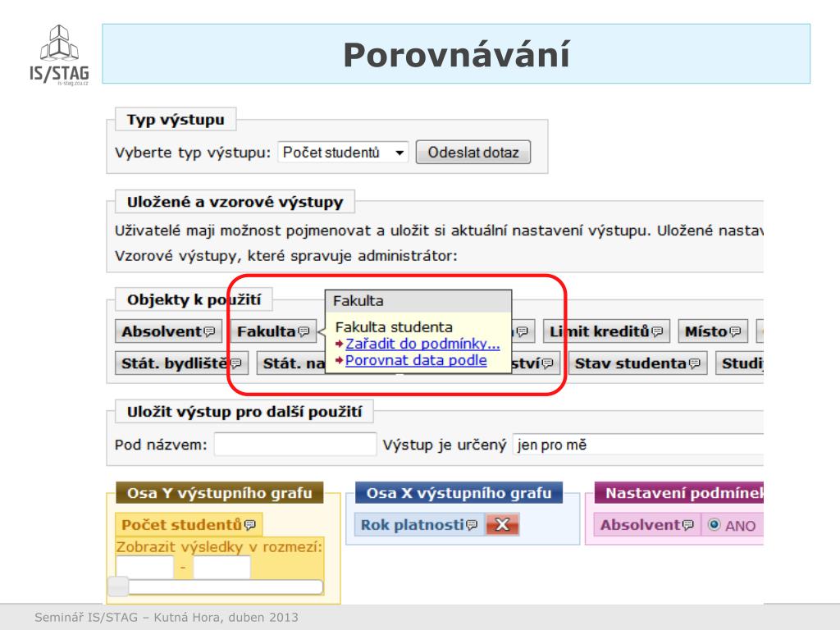Click the 'Výstup je určený' label
Viewport: 840px width, 630px height.
pos(444,445)
